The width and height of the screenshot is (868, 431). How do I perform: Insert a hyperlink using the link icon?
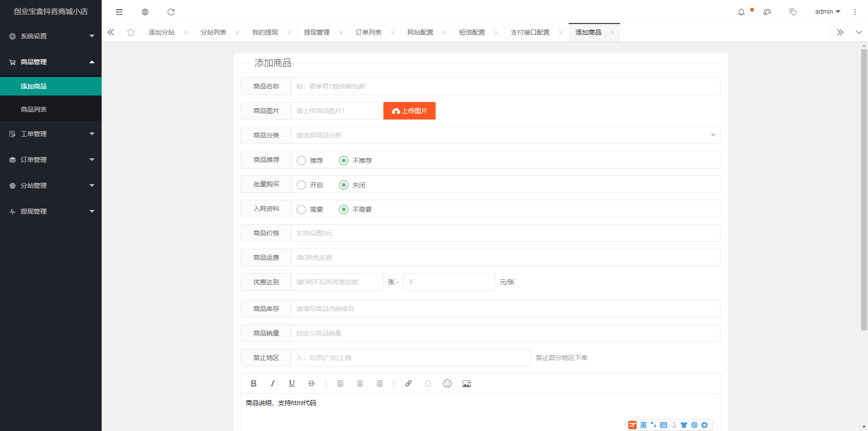click(x=408, y=383)
